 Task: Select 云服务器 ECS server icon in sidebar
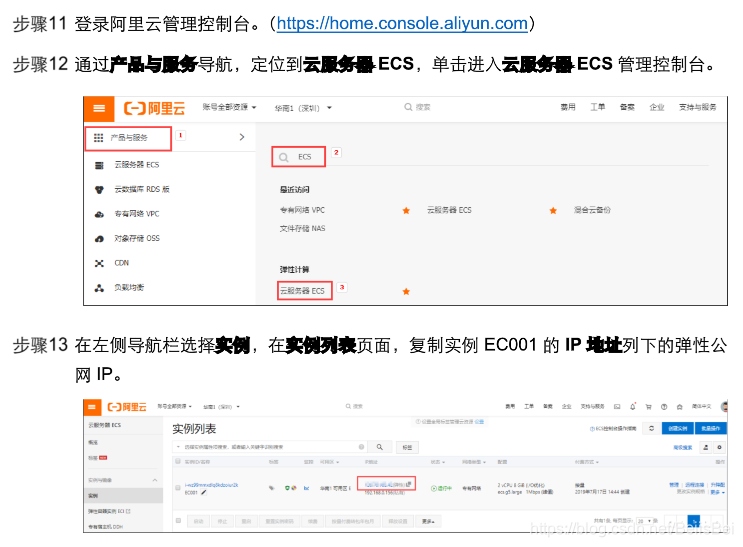coord(99,165)
